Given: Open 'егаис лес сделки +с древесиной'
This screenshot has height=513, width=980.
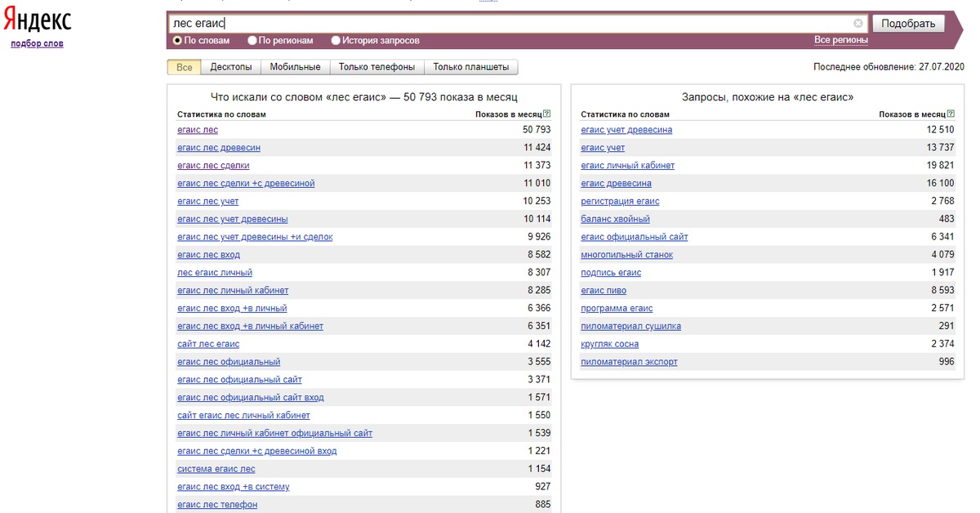Looking at the screenshot, I should click(x=246, y=184).
